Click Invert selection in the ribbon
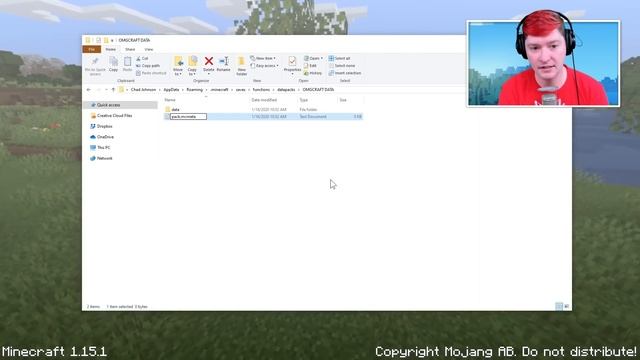The image size is (640, 360). [x=345, y=73]
